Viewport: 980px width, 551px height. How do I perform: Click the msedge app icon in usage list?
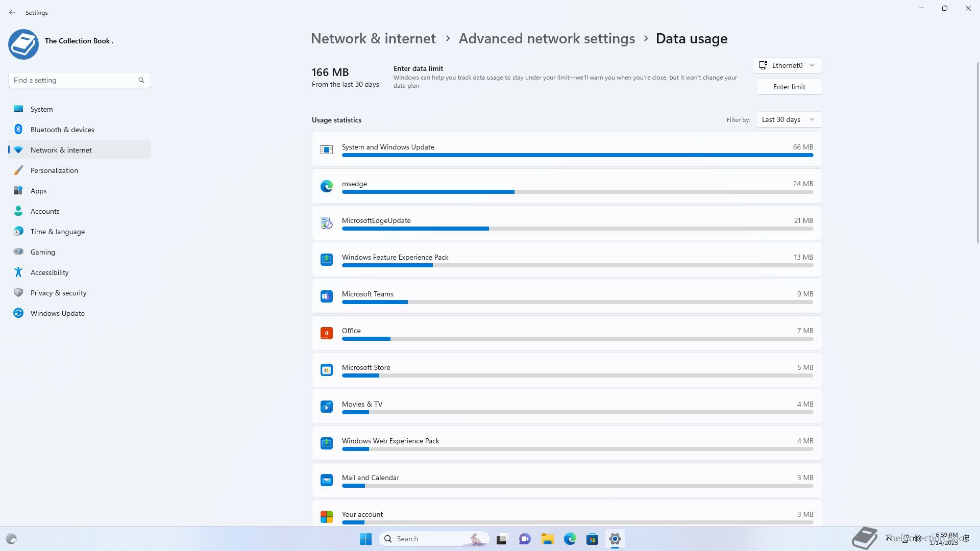tap(327, 186)
